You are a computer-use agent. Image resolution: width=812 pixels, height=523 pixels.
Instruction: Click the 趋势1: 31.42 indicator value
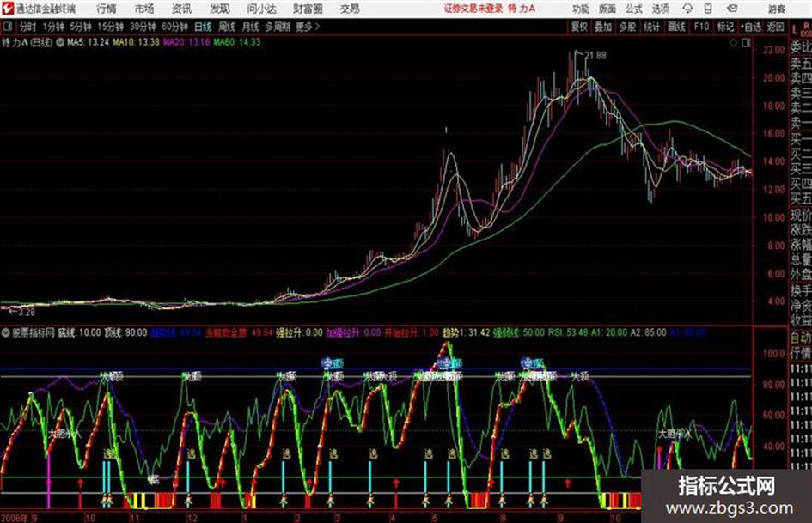[466, 332]
